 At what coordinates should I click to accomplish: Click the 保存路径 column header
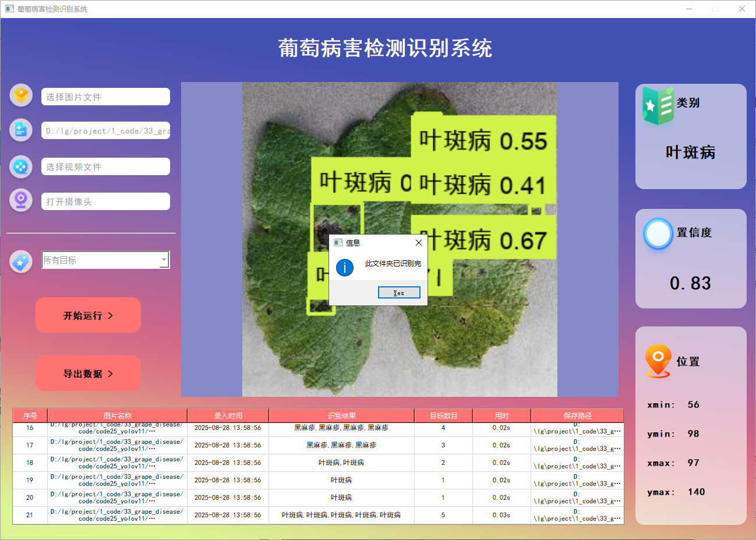tap(577, 415)
